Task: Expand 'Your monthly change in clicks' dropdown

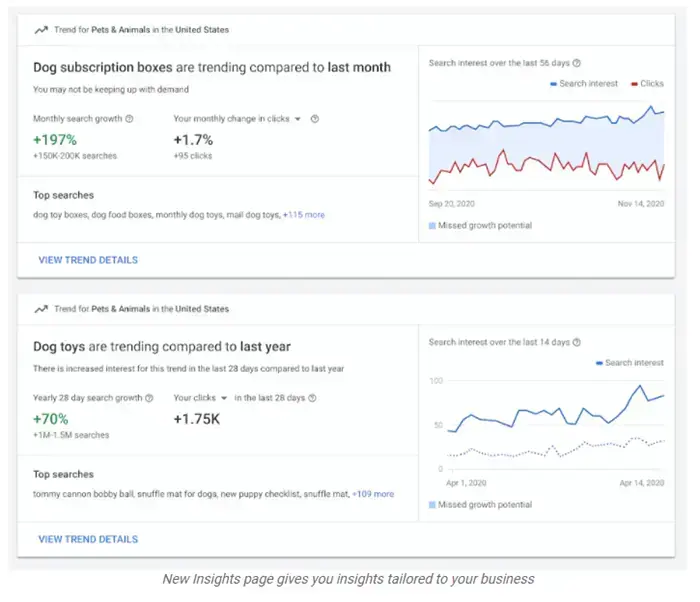Action: tap(297, 119)
